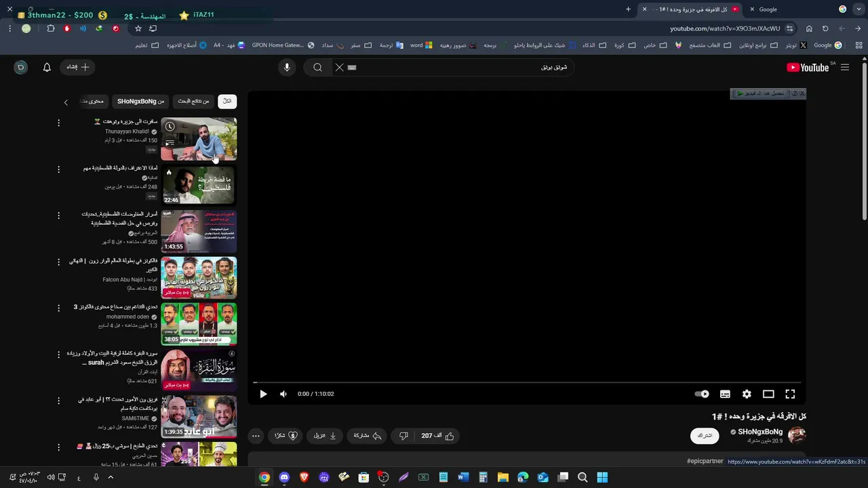Open the Windows Start button
The width and height of the screenshot is (868, 488).
[602, 477]
